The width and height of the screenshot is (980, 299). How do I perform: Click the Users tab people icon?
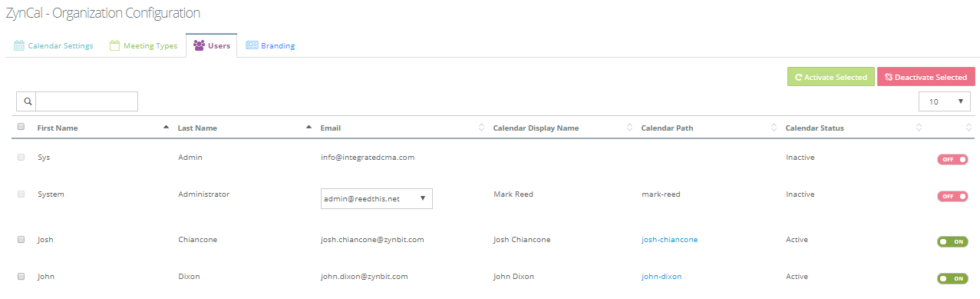(199, 45)
